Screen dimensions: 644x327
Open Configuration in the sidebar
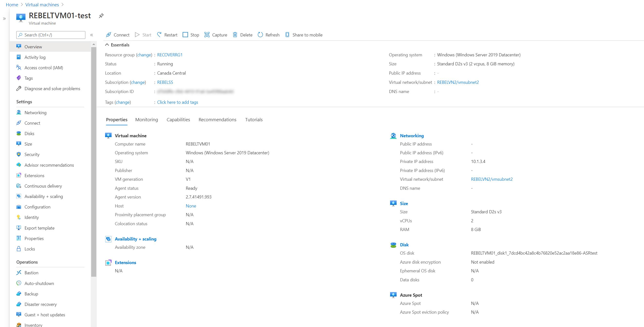coord(37,207)
